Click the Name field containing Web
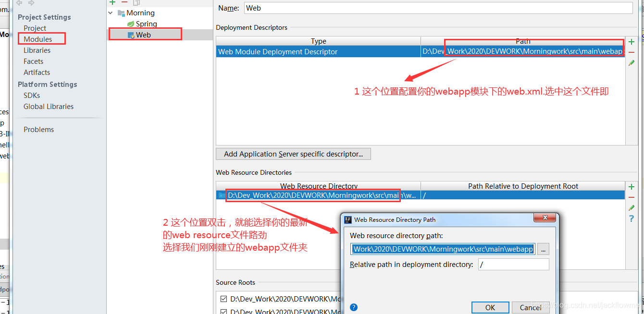The height and width of the screenshot is (314, 644). (x=438, y=8)
